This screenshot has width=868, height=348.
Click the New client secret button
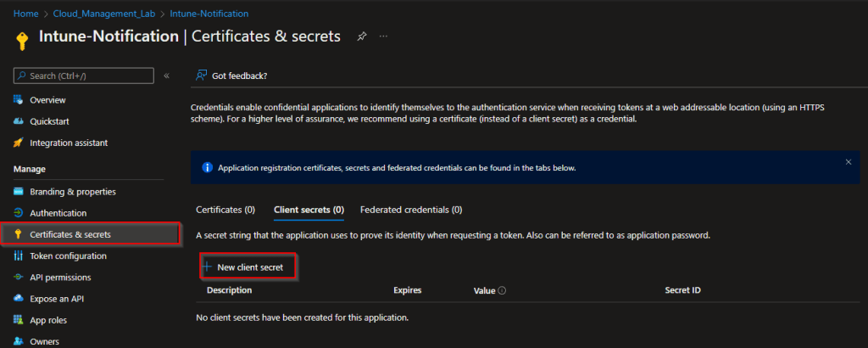tap(248, 267)
